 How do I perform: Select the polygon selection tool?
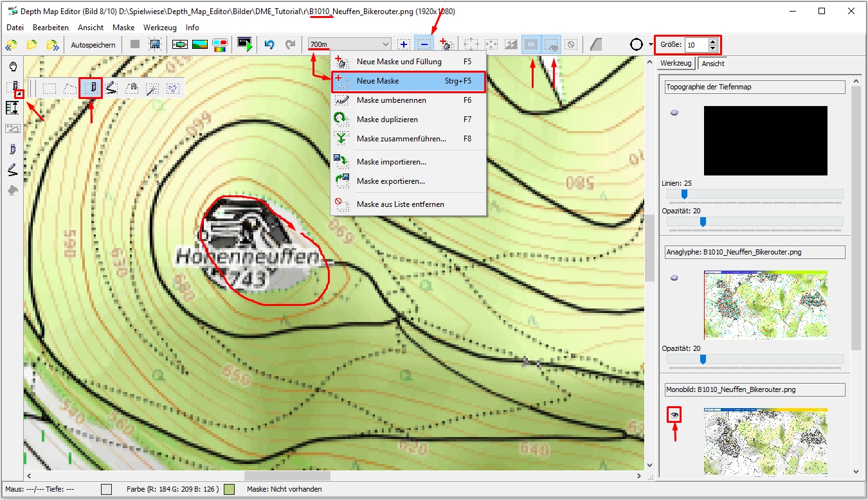tap(69, 88)
